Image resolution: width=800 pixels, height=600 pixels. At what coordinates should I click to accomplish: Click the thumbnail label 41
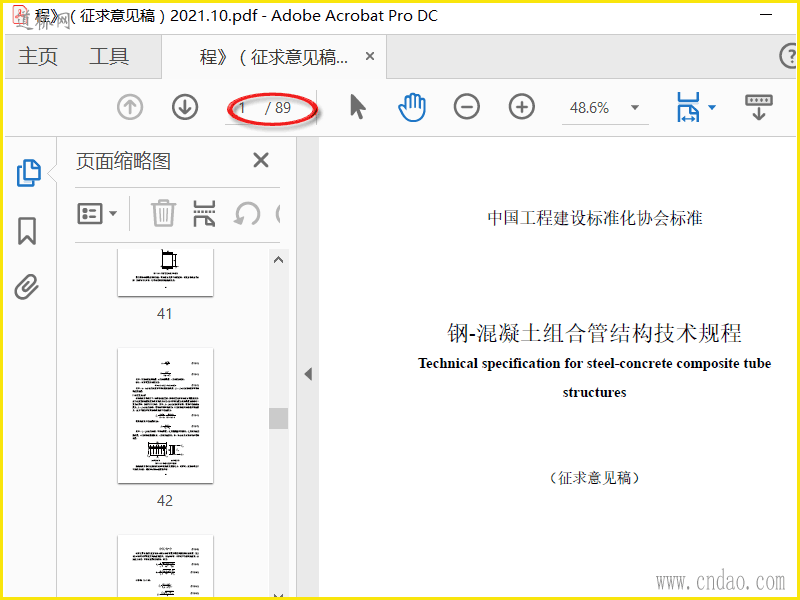164,313
